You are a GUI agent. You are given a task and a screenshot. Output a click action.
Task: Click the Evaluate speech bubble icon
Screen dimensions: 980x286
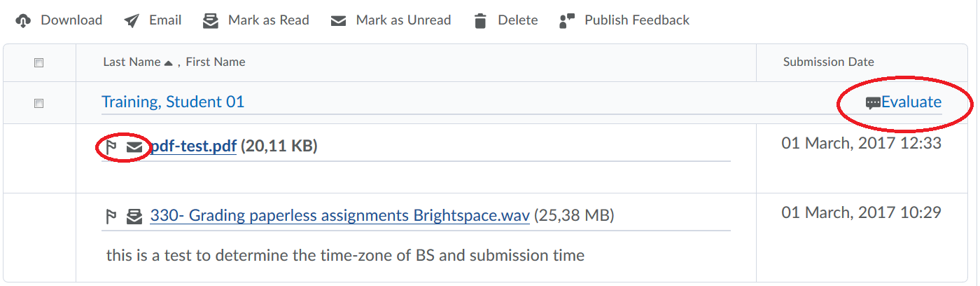(873, 103)
